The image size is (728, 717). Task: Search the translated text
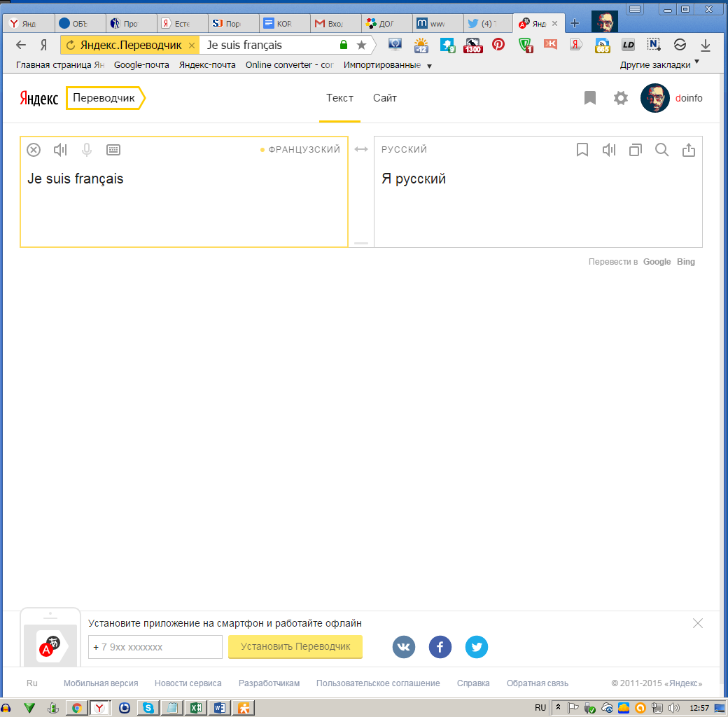[x=662, y=150]
